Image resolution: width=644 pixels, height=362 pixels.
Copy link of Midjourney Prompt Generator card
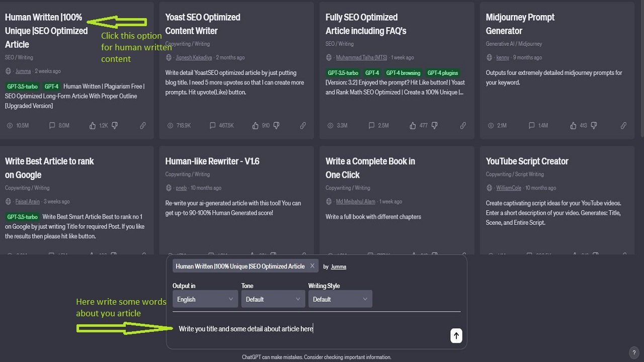623,125
